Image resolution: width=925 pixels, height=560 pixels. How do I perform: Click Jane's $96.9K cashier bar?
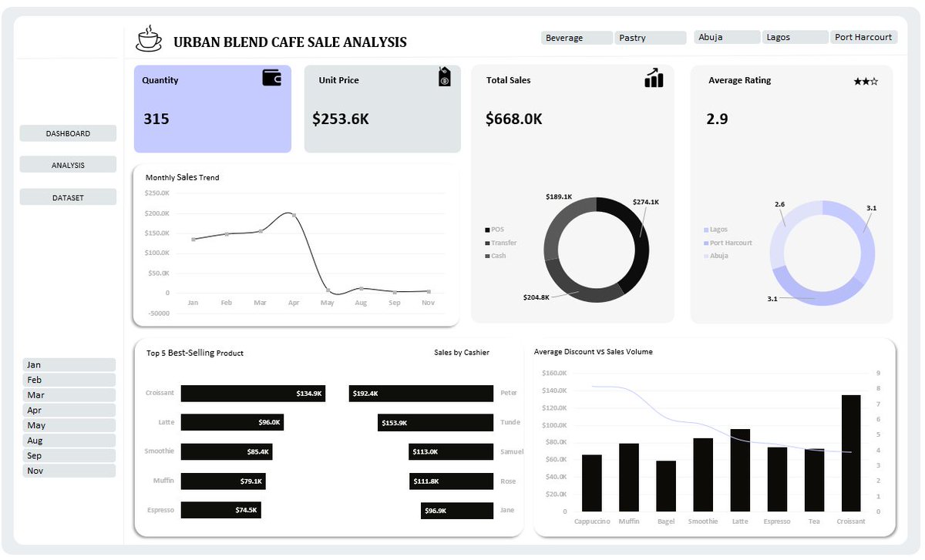click(x=457, y=510)
